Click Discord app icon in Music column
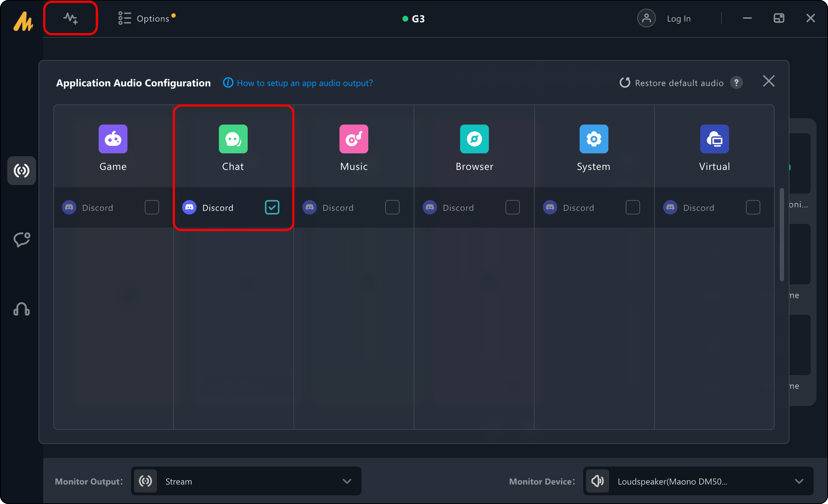Image resolution: width=828 pixels, height=504 pixels. point(310,207)
